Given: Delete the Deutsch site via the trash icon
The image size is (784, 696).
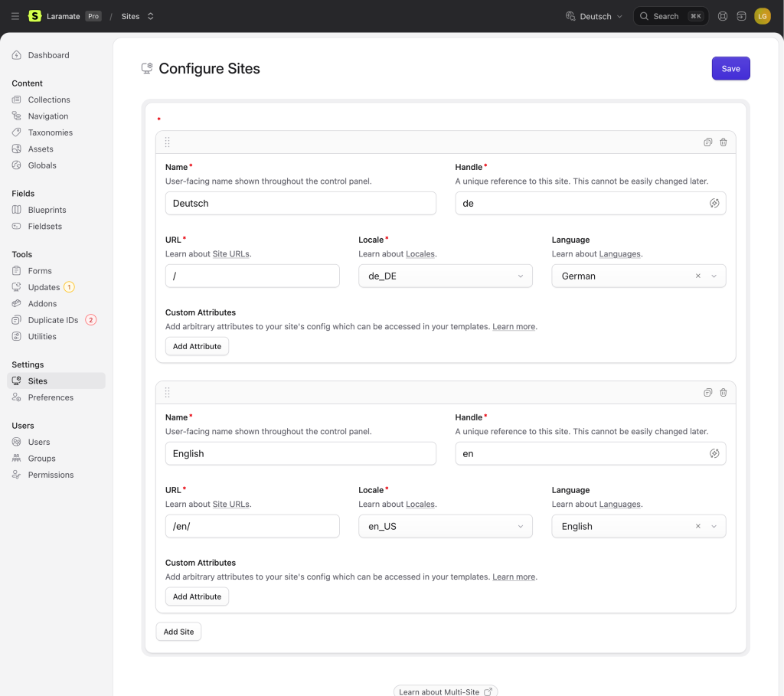Looking at the screenshot, I should point(723,142).
